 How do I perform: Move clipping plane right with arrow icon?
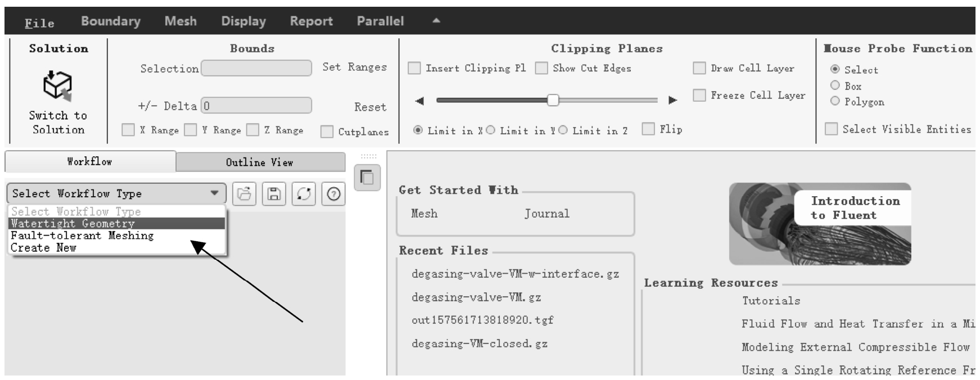(672, 101)
